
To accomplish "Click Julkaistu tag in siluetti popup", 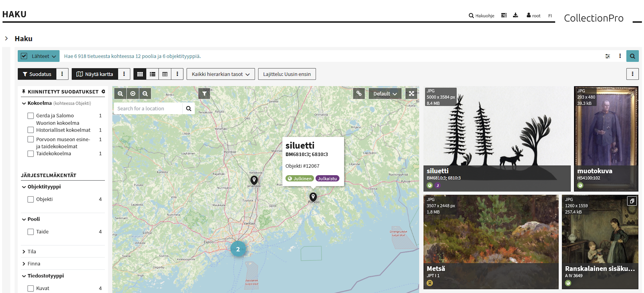I will click(x=327, y=178).
